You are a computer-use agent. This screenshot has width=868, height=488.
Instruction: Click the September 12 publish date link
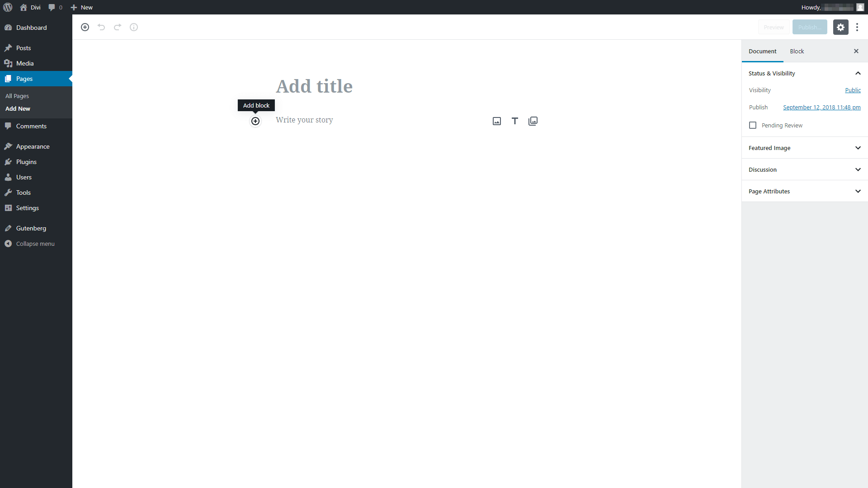822,107
